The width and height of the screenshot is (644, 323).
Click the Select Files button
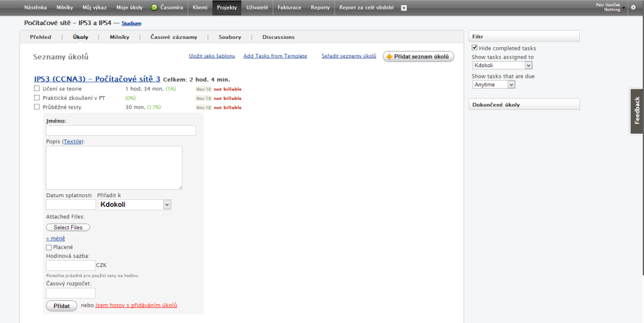(68, 227)
